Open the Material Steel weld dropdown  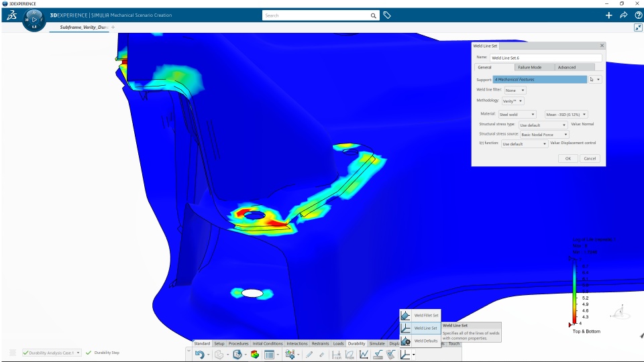[517, 115]
